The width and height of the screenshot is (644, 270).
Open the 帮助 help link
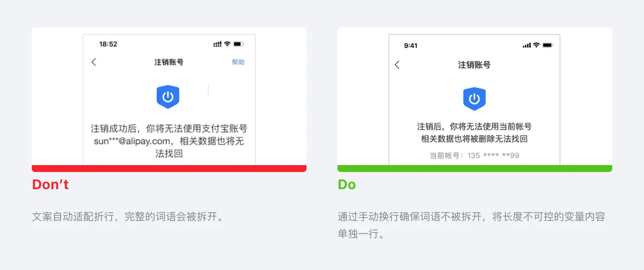(x=238, y=62)
